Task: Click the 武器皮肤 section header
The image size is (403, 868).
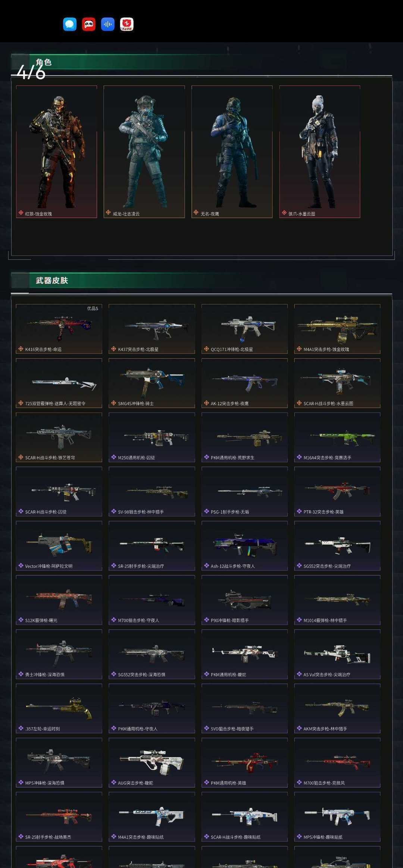Action: (x=52, y=280)
